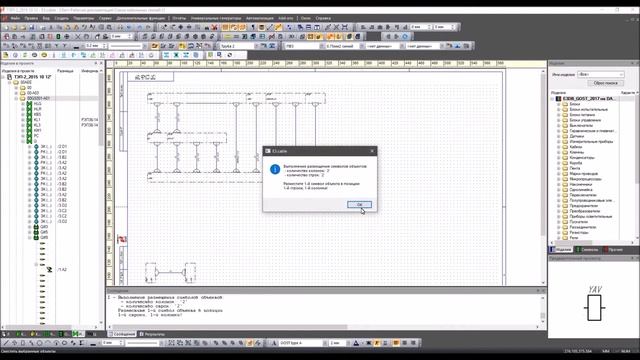This screenshot has height=360, width=640.
Task: Open the Сервис menu
Action: pyautogui.click(x=105, y=18)
